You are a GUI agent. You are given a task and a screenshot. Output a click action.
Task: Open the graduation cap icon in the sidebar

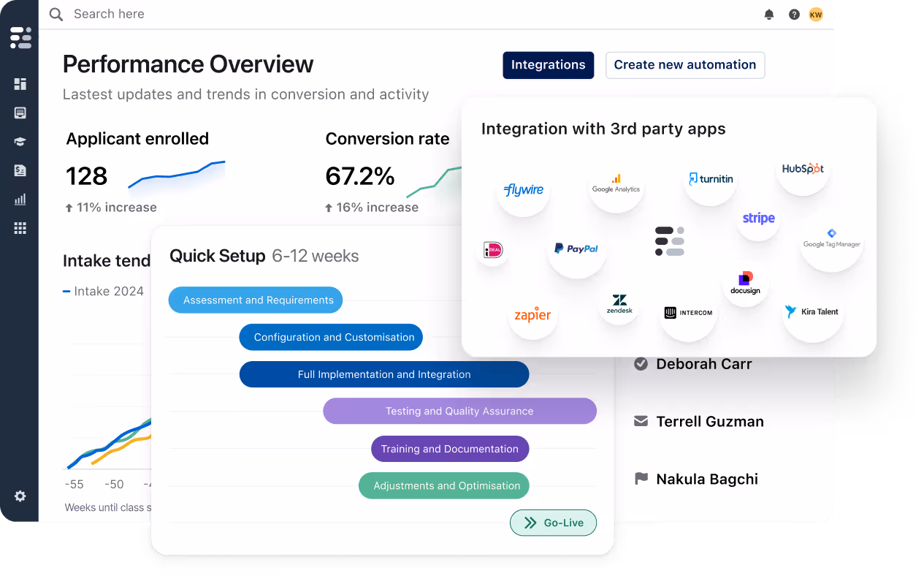pos(20,142)
